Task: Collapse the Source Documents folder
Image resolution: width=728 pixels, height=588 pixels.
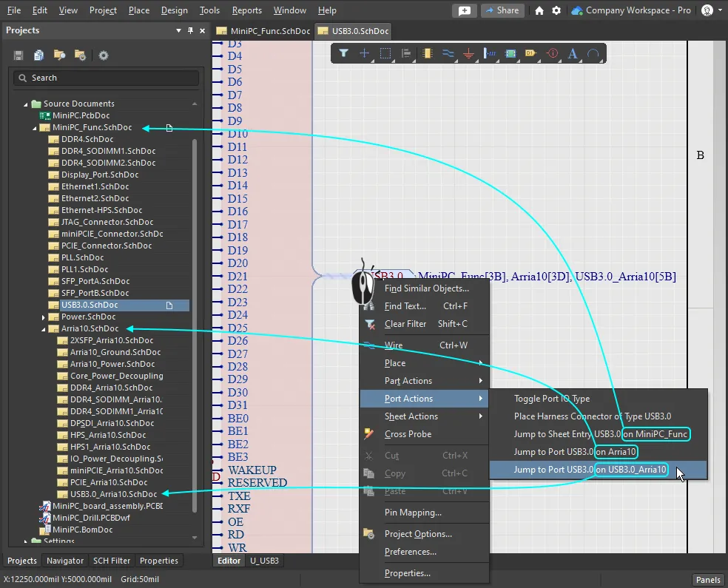Action: tap(26, 104)
